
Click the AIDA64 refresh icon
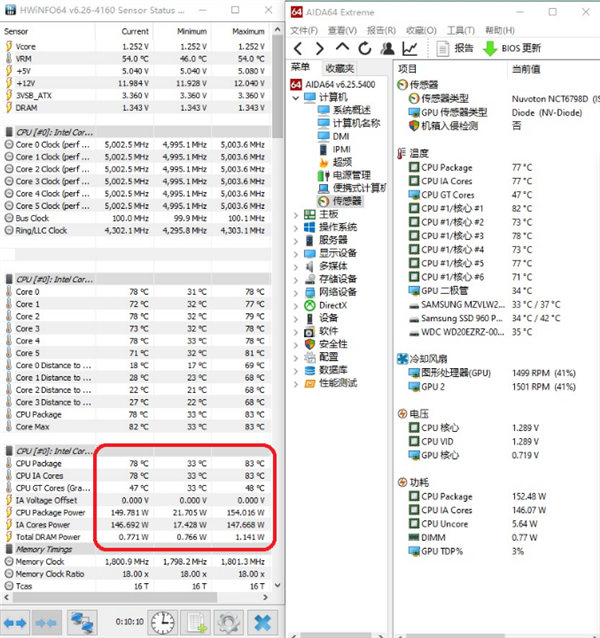364,48
